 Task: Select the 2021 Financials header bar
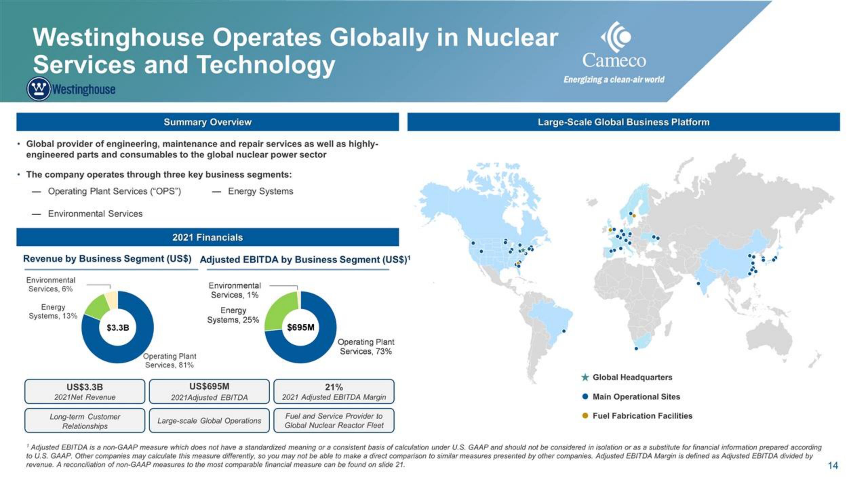tap(208, 237)
